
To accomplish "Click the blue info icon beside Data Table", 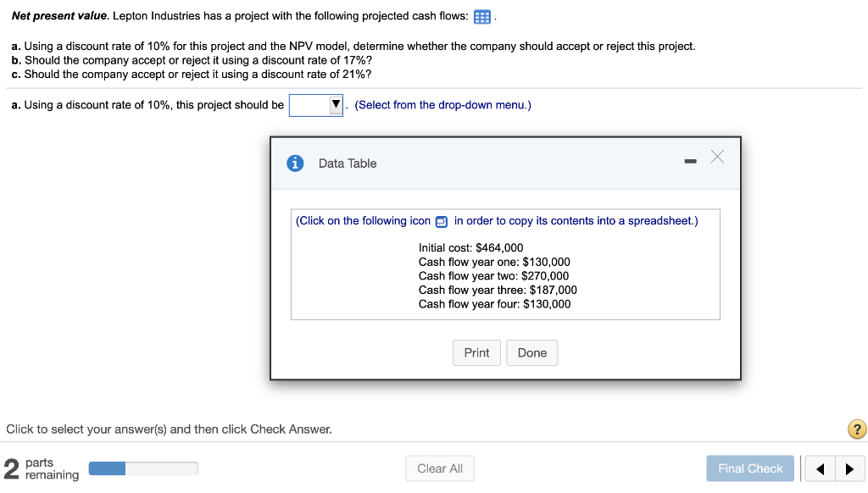I will [296, 163].
